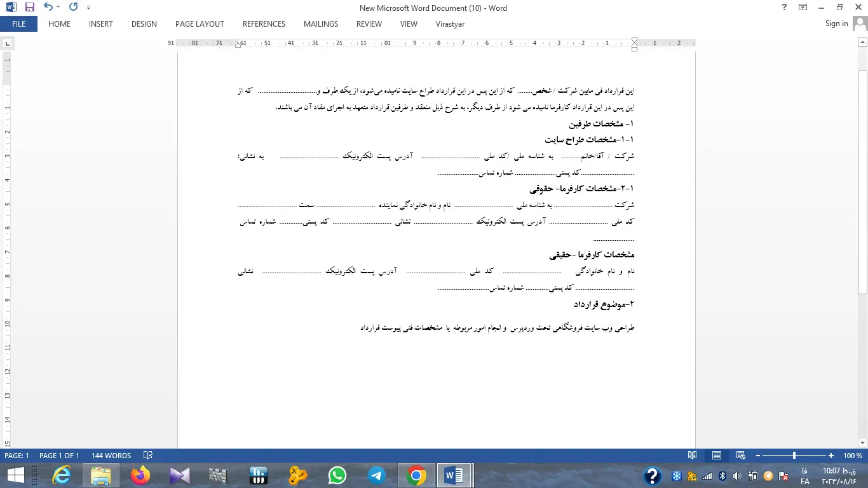Click the zoom in plus button
This screenshot has height=488, width=868.
tap(831, 456)
